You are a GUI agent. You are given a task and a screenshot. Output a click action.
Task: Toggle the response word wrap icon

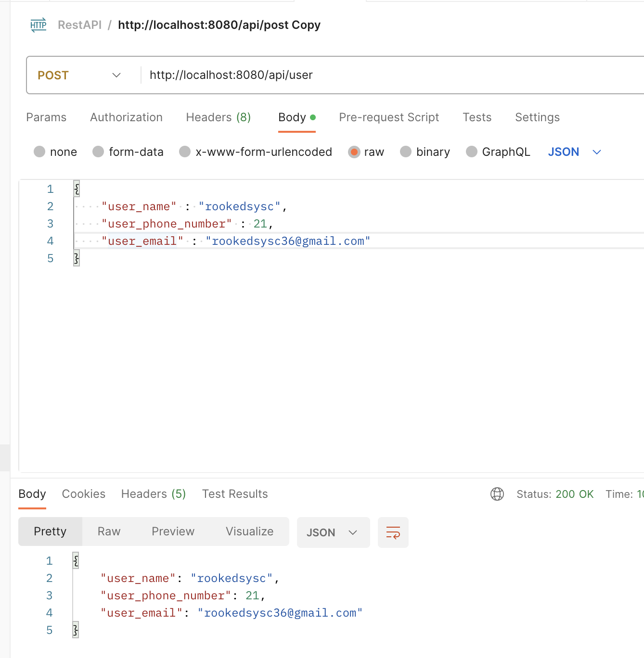(x=393, y=532)
